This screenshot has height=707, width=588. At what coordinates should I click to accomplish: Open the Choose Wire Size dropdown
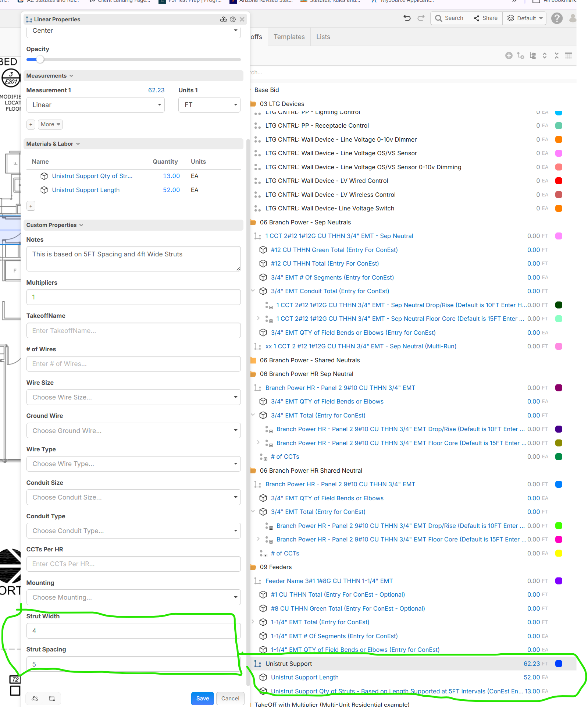[x=133, y=397]
